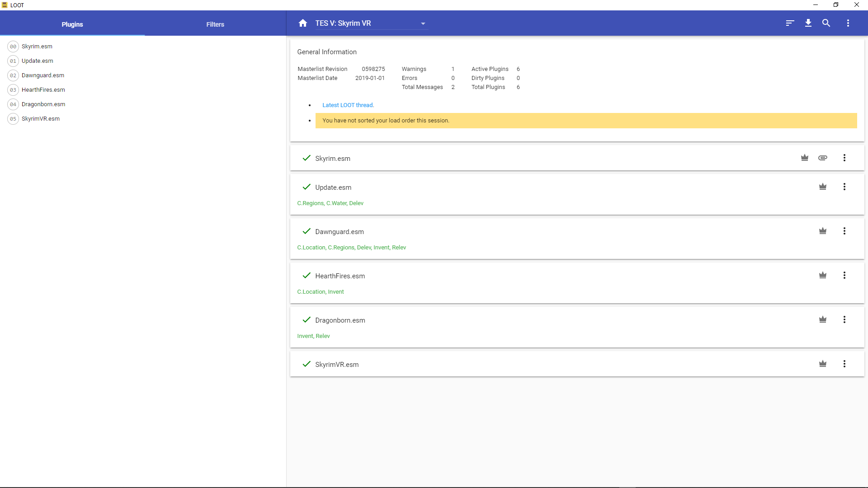Open the main three-dot menu in the toolbar

848,23
